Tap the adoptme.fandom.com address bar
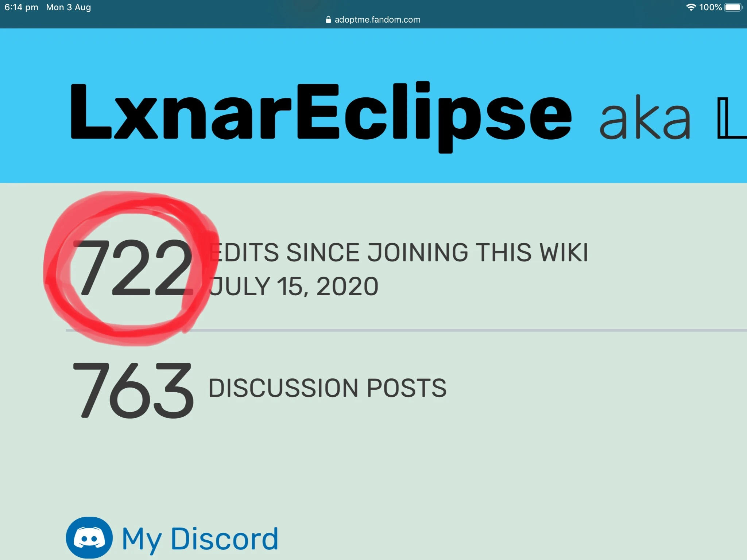 [x=373, y=20]
